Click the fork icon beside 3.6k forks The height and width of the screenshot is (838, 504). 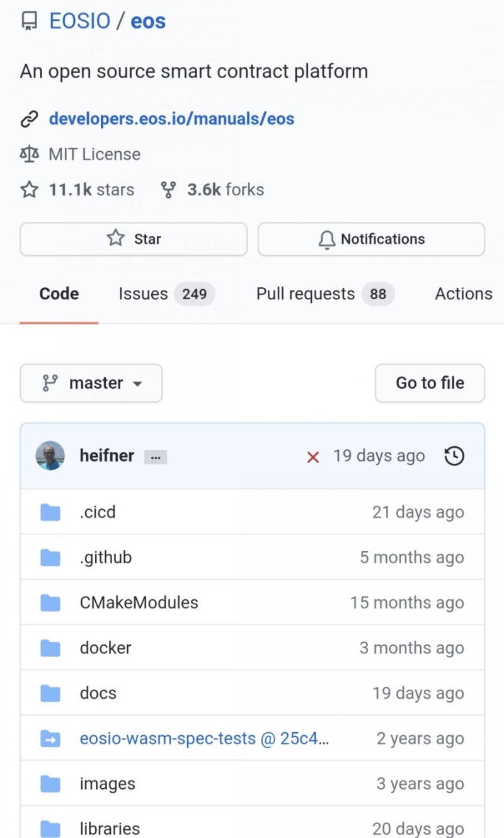pos(168,190)
